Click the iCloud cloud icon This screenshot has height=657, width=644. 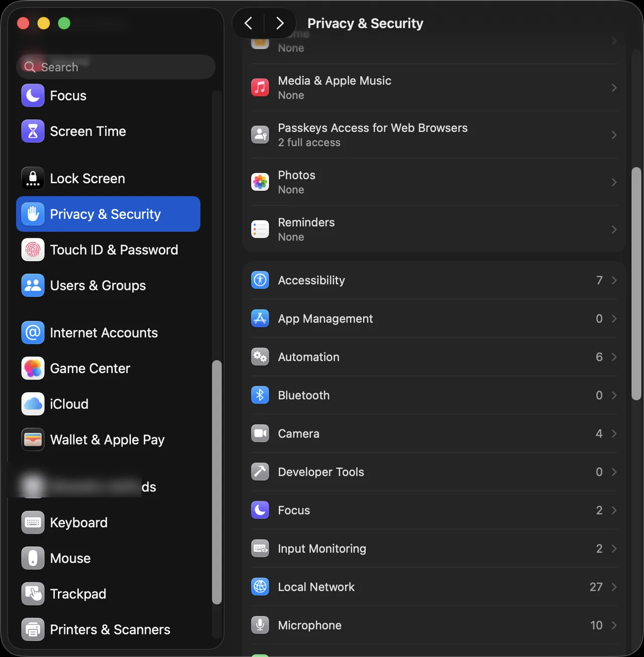tap(33, 404)
